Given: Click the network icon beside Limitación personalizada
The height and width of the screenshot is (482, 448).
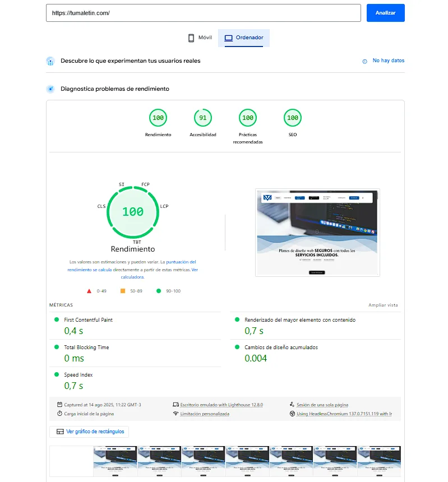Looking at the screenshot, I should 176,414.
